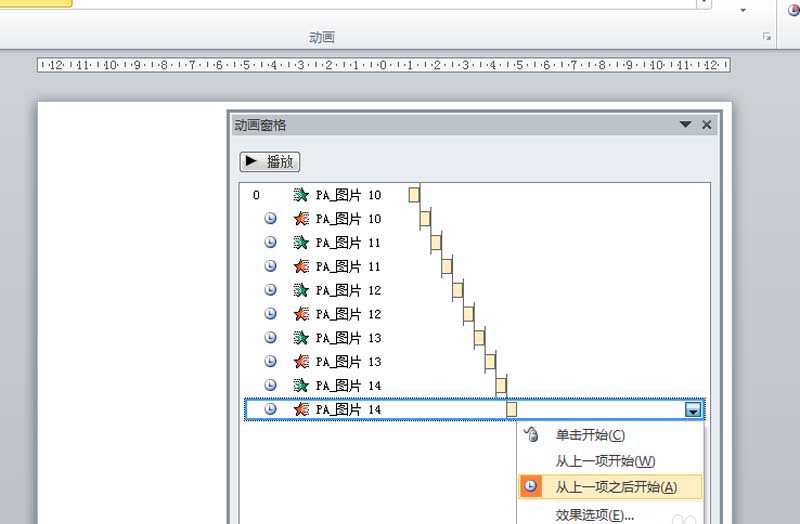
Task: Click timeline bar of the entrance PA_图片 13 row
Action: (x=479, y=338)
